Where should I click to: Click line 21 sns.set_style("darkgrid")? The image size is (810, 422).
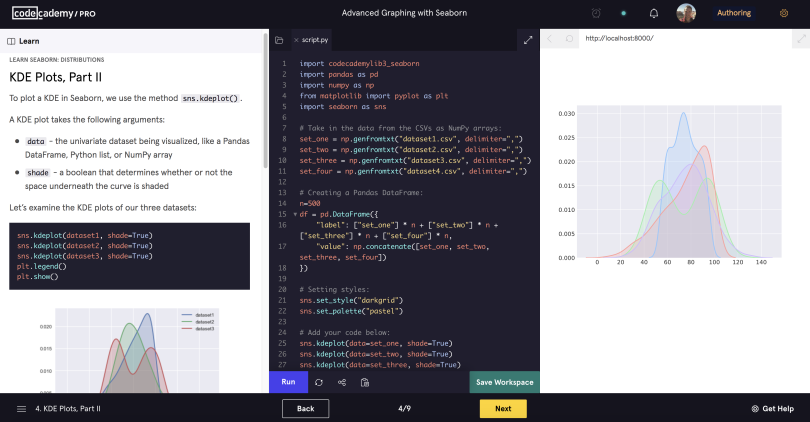351,300
